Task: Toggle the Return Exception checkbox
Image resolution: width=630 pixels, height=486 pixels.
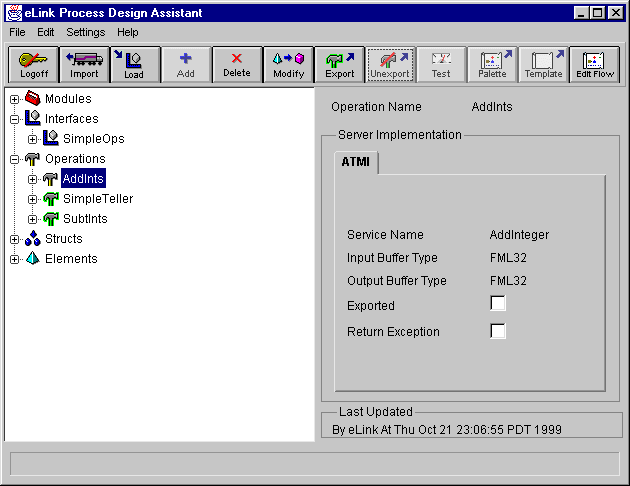Action: tap(498, 331)
